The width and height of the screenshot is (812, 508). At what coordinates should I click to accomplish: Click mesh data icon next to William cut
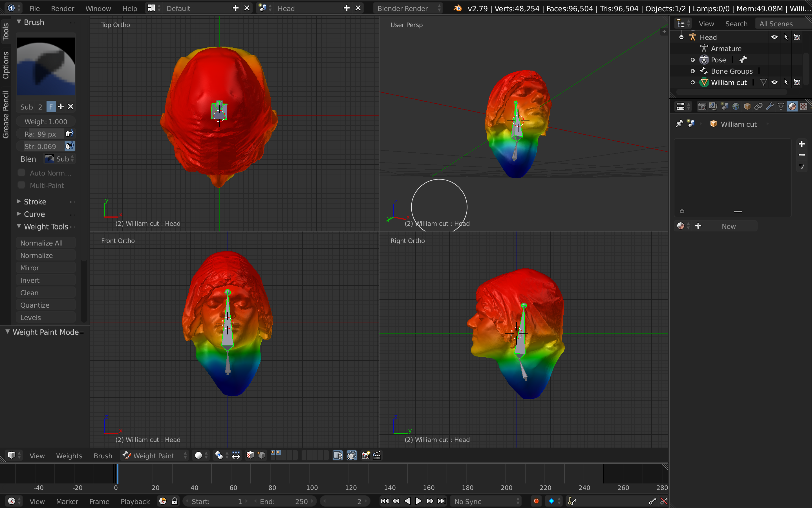click(763, 82)
